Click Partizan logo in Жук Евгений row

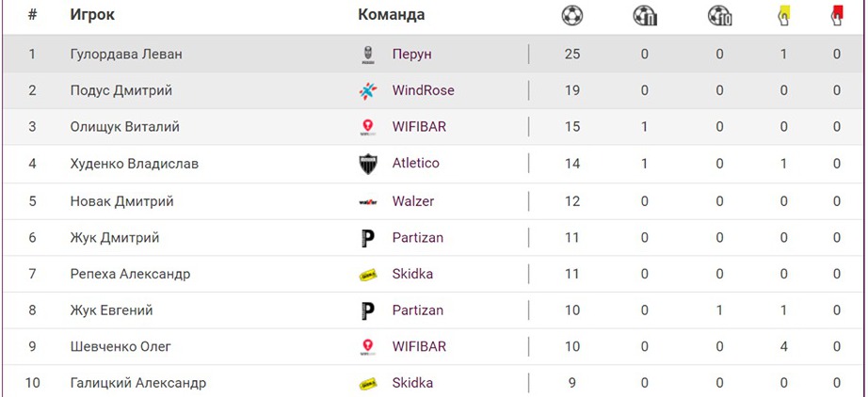point(368,310)
